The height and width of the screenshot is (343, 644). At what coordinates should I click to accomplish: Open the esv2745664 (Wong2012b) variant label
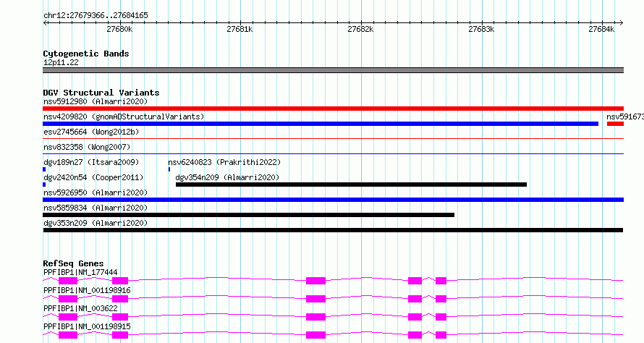tap(91, 132)
